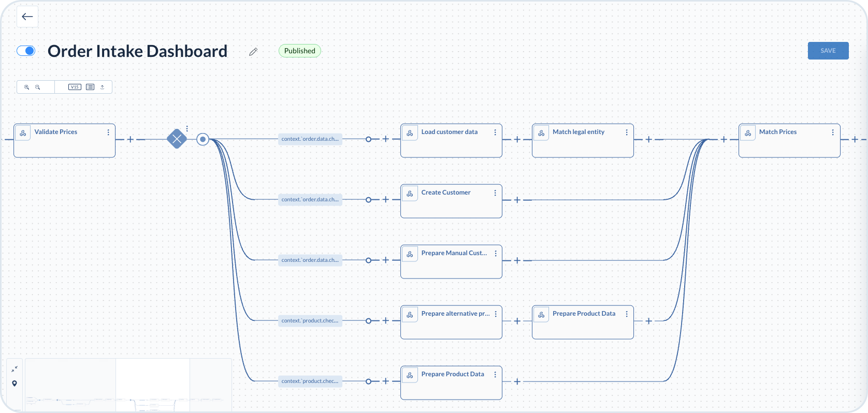Open the Prepare Product Data options menu
The width and height of the screenshot is (868, 413).
[627, 314]
